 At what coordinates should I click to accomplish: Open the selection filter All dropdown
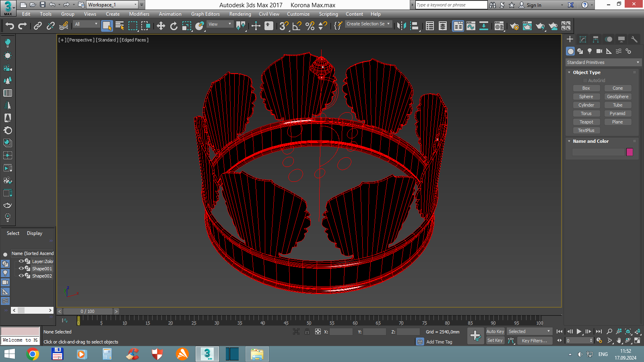pyautogui.click(x=87, y=24)
